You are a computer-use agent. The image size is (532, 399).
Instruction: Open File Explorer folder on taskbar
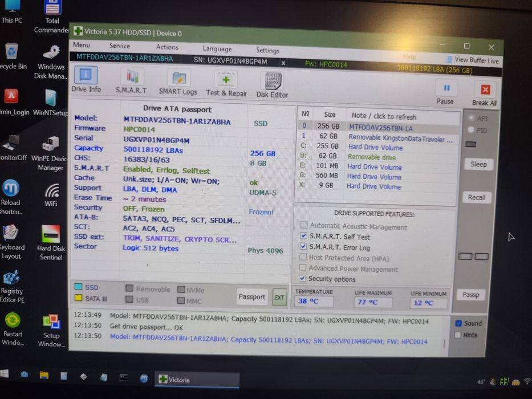44,375
